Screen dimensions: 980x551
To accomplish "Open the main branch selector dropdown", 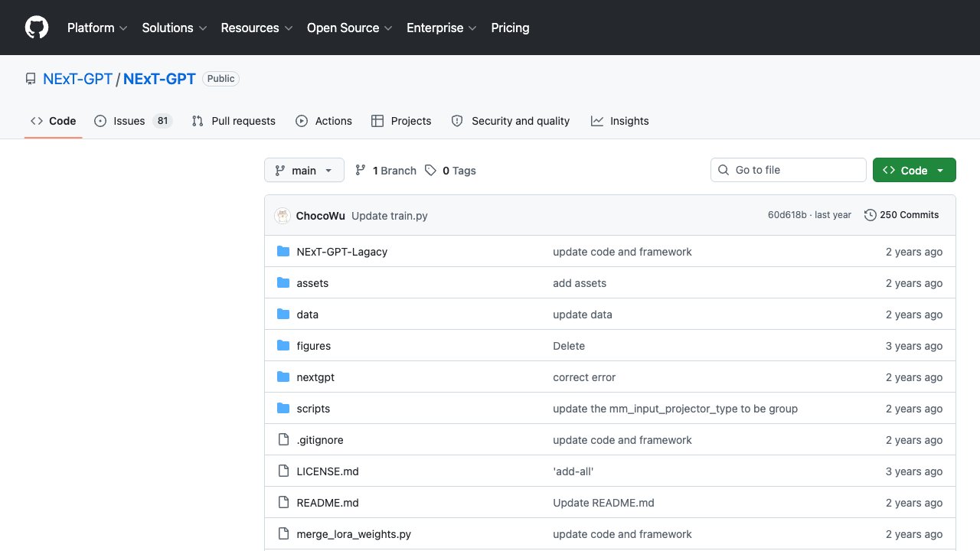I will pos(304,171).
